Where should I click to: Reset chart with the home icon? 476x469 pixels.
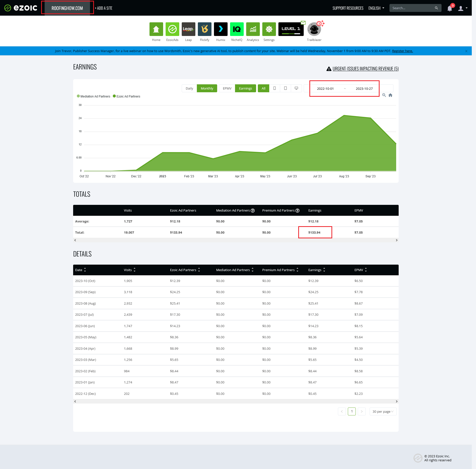pos(390,95)
